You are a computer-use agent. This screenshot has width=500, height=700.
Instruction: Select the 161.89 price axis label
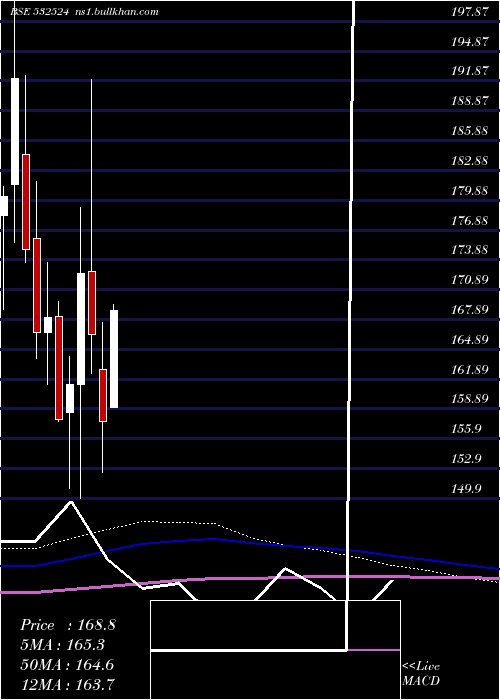[x=469, y=369]
